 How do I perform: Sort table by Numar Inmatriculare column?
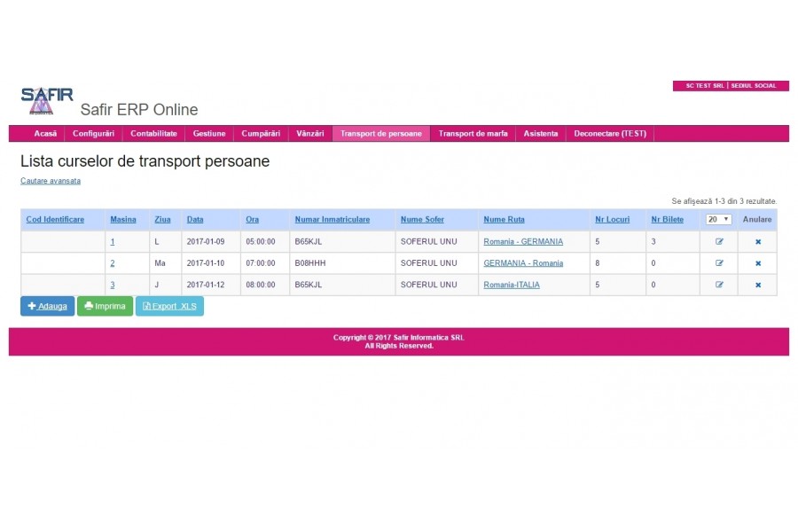332,219
